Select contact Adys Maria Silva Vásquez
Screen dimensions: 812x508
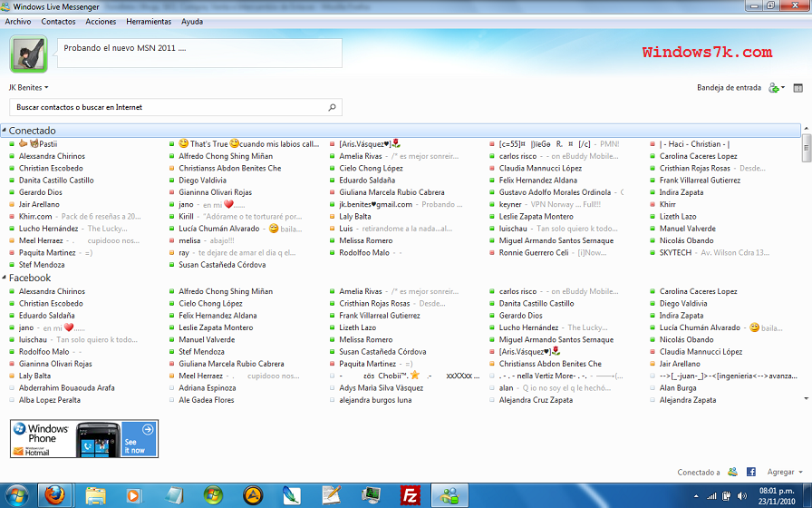tap(382, 387)
